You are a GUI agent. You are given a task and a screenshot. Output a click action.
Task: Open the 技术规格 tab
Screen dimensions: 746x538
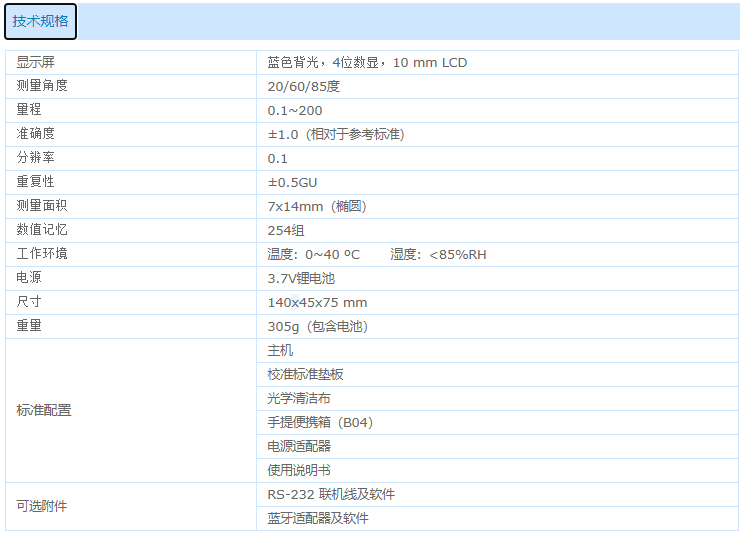click(x=40, y=21)
